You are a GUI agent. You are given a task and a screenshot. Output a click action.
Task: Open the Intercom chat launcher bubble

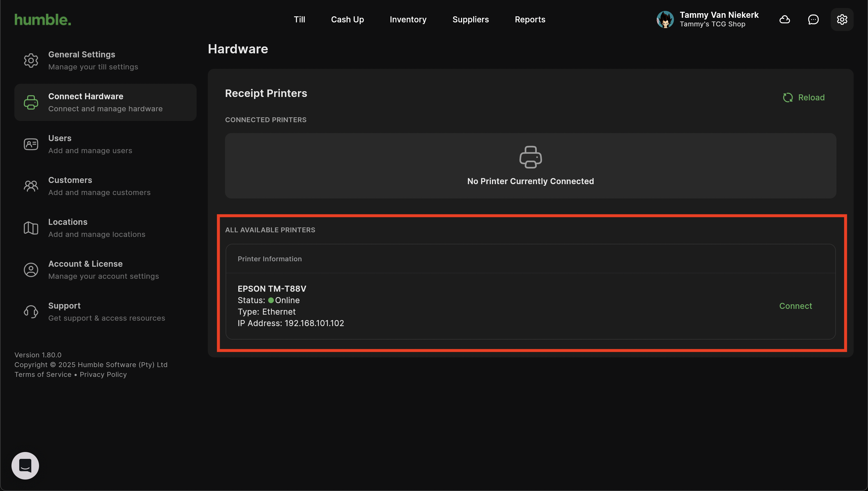tap(25, 465)
